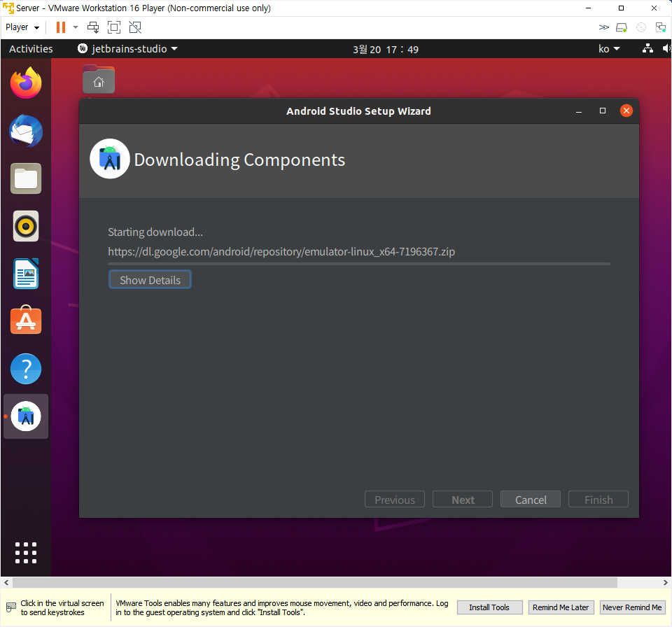Click Install Tools button
Screen dimensions: 672x627
(x=489, y=607)
